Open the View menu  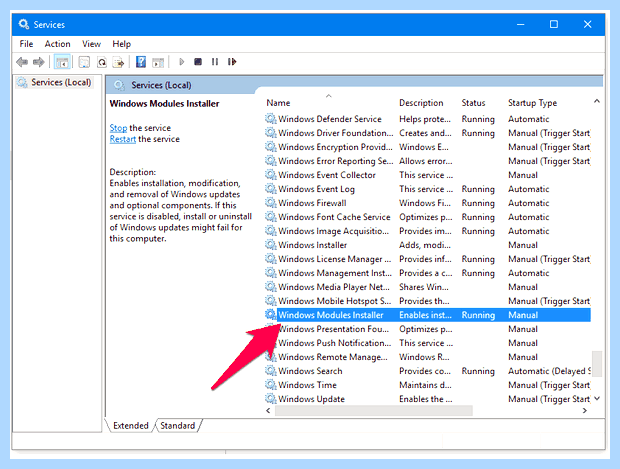point(91,44)
